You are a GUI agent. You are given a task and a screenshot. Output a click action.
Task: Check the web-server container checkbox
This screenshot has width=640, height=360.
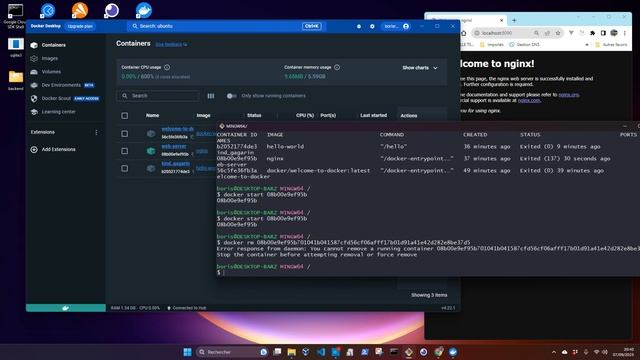coord(124,151)
